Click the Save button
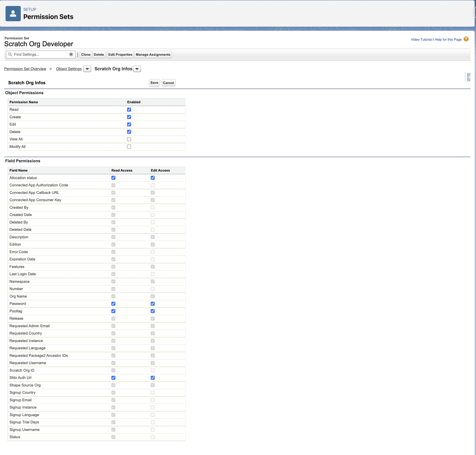The height and width of the screenshot is (455, 476). 154,83
